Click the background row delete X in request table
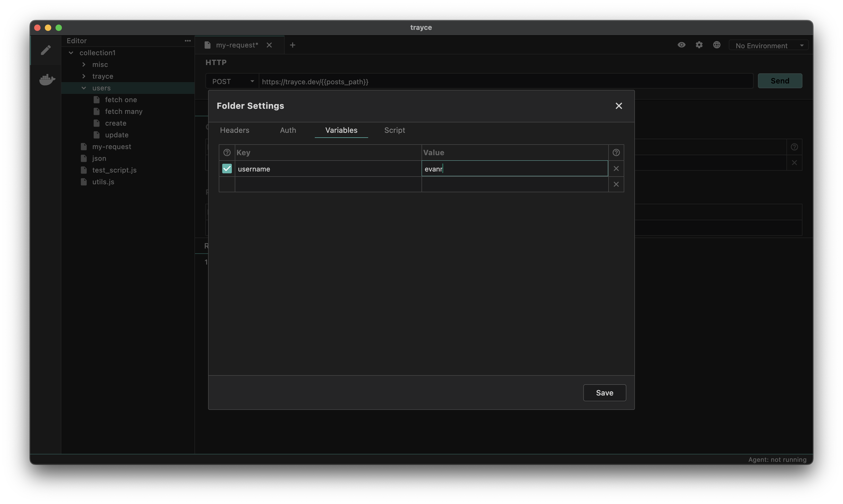 pos(794,163)
